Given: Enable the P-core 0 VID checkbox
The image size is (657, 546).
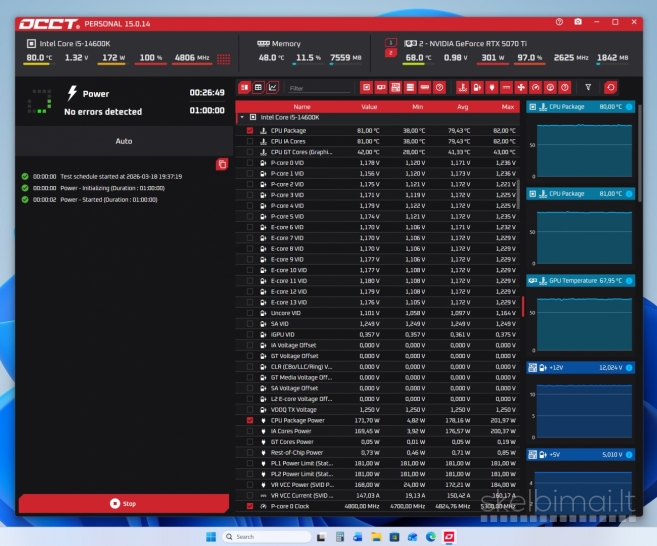Looking at the screenshot, I should click(250, 162).
